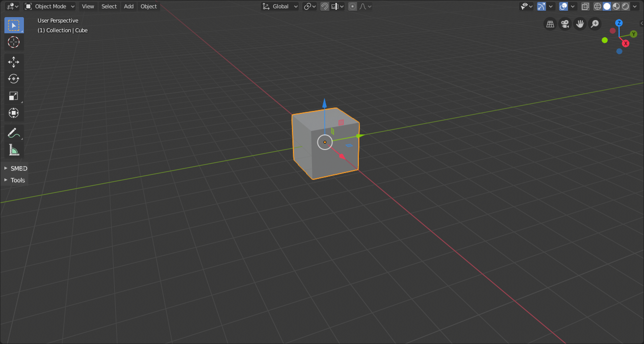Image resolution: width=644 pixels, height=344 pixels.
Task: Toggle the camera view button
Action: coord(565,24)
